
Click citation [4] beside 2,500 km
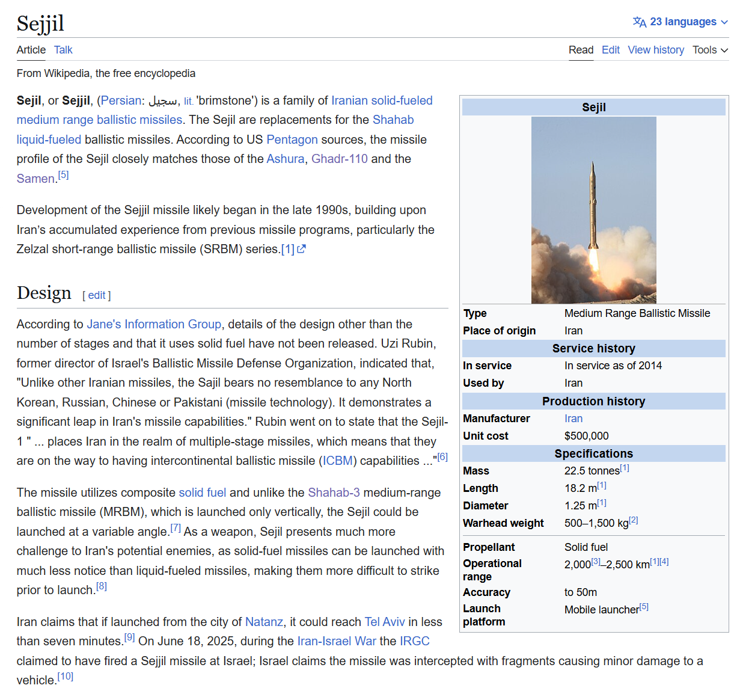point(664,562)
